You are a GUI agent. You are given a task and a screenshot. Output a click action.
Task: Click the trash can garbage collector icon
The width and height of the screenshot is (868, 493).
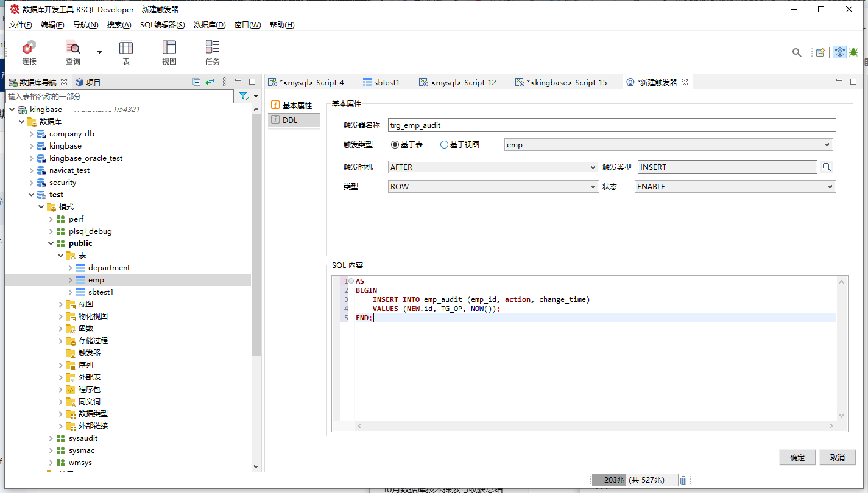[x=683, y=480]
